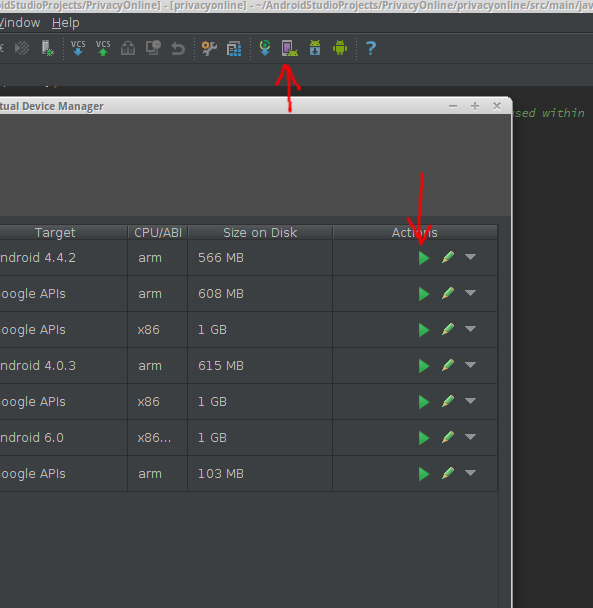Open the SDK Manager toolbar icon
This screenshot has height=608, width=593.
click(315, 48)
